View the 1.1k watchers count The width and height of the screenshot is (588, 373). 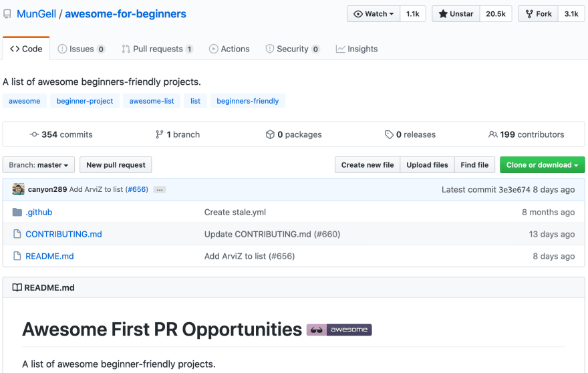(412, 14)
